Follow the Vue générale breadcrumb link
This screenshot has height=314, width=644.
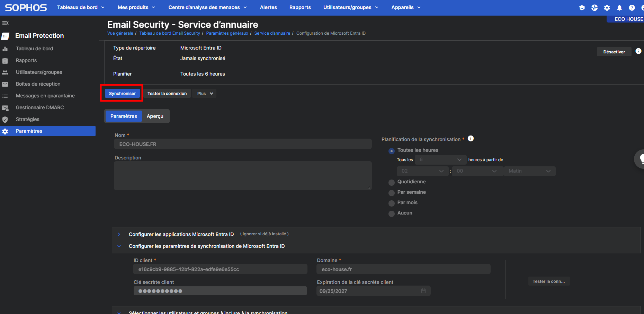[120, 33]
